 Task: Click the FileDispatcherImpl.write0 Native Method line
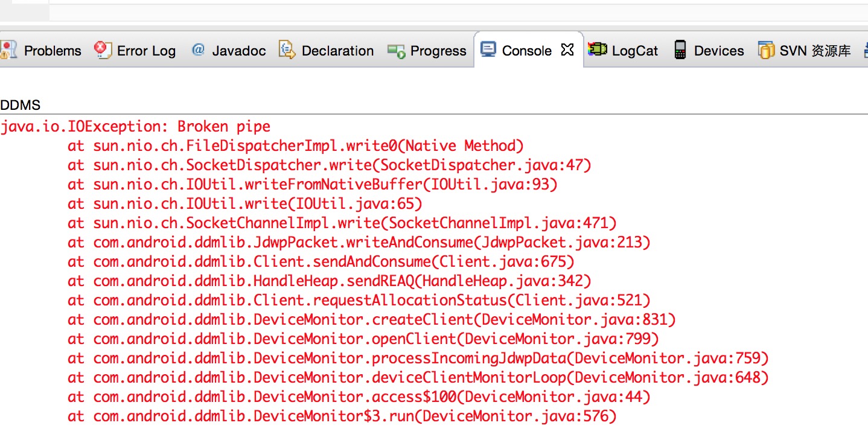point(296,146)
